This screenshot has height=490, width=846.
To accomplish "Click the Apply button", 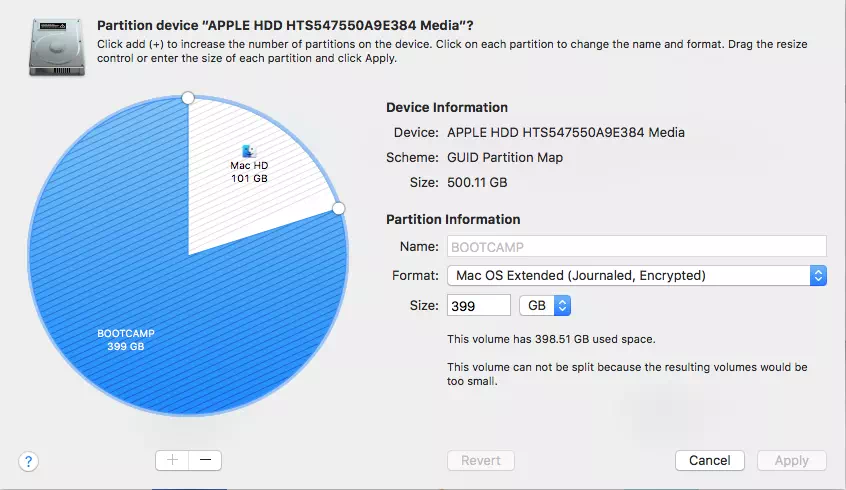I will point(792,461).
